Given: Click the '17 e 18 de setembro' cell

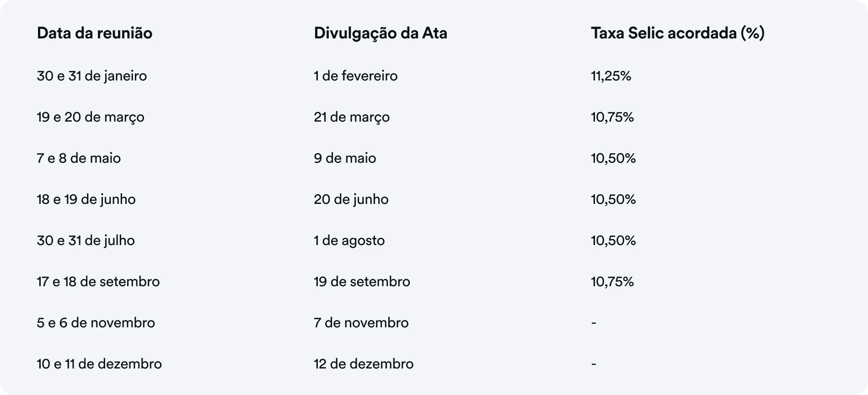Looking at the screenshot, I should pyautogui.click(x=98, y=282).
